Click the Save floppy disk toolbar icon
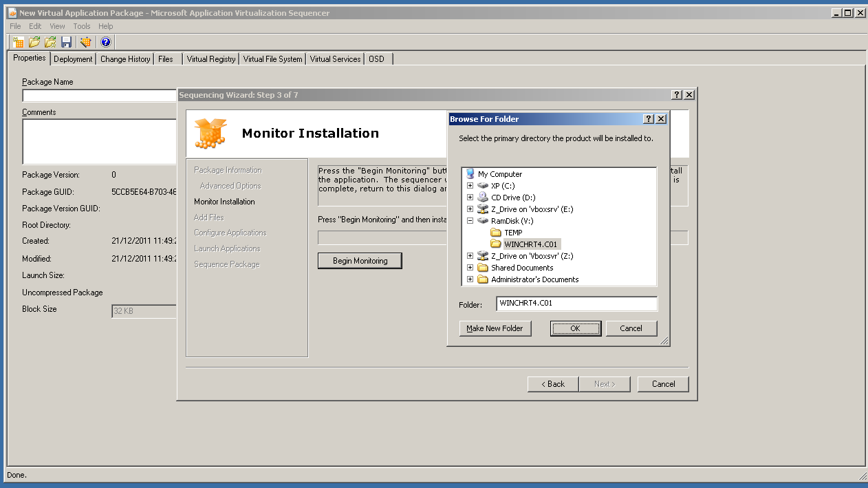The image size is (868, 488). (x=67, y=42)
